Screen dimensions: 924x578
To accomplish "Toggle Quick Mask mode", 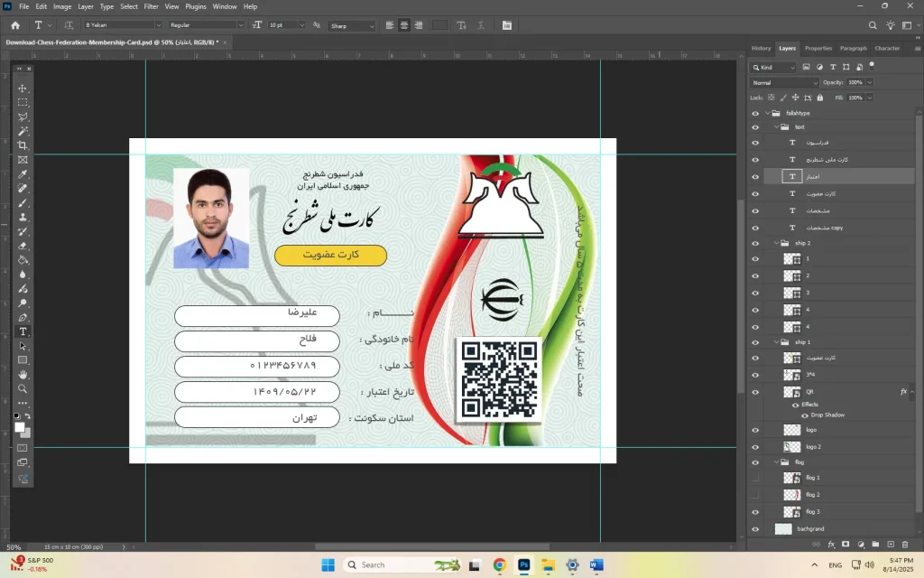I will click(23, 448).
